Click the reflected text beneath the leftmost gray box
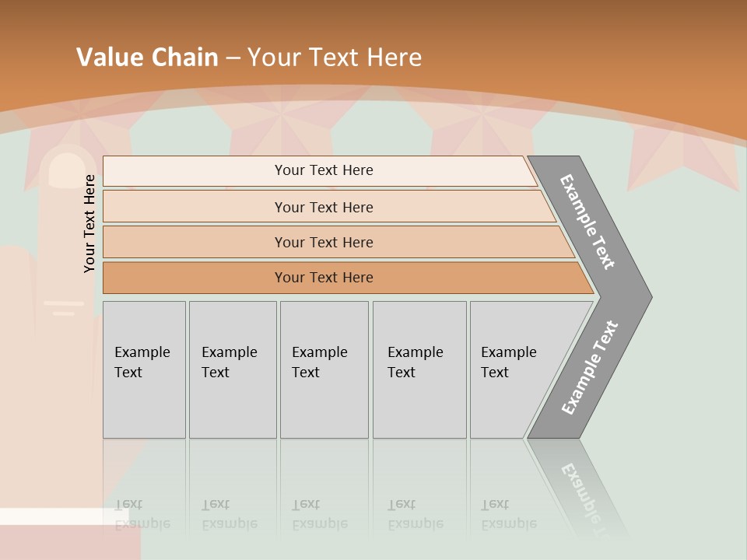Screen dimensions: 747x560 [142, 514]
